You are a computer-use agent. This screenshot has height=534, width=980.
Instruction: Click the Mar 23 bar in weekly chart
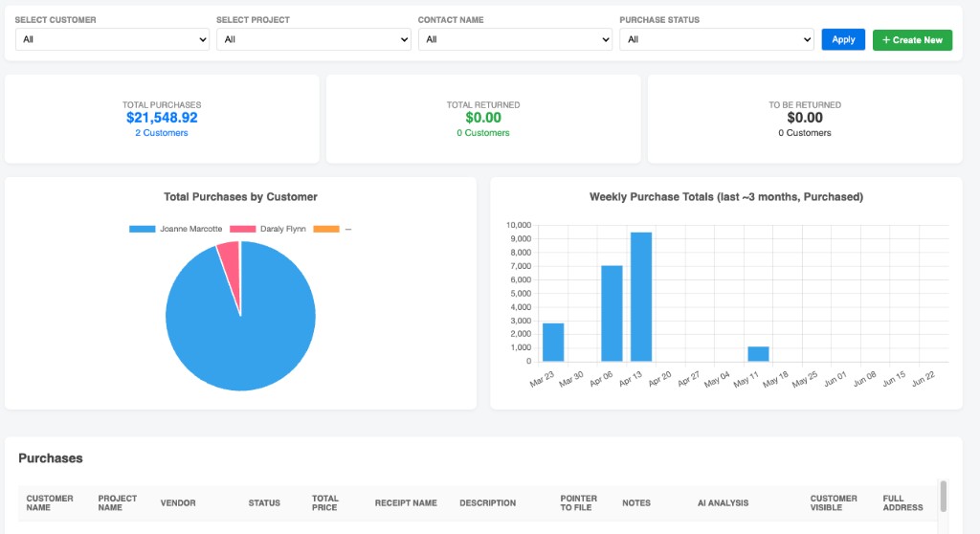(x=553, y=342)
